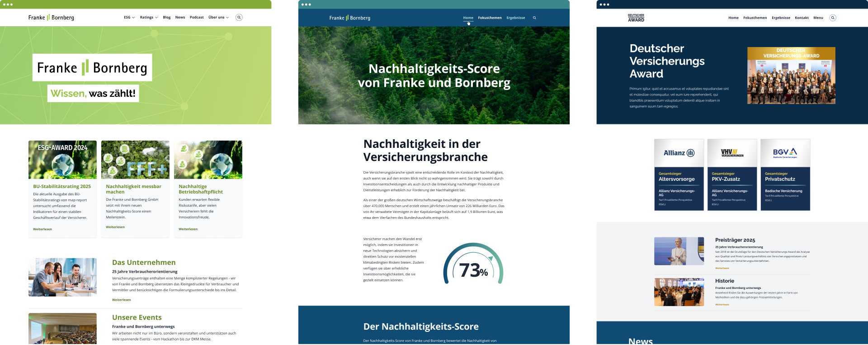Click Historie heading
868x345 pixels.
coord(725,281)
